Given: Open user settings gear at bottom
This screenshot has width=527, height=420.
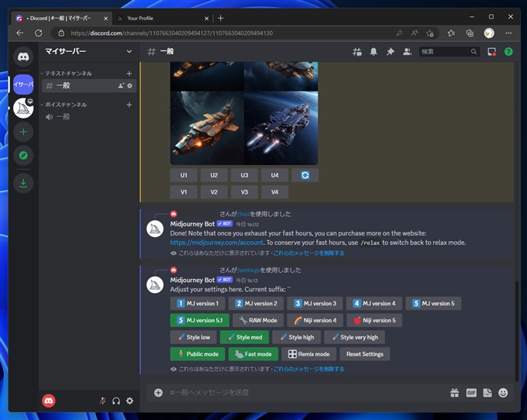Looking at the screenshot, I should [129, 401].
